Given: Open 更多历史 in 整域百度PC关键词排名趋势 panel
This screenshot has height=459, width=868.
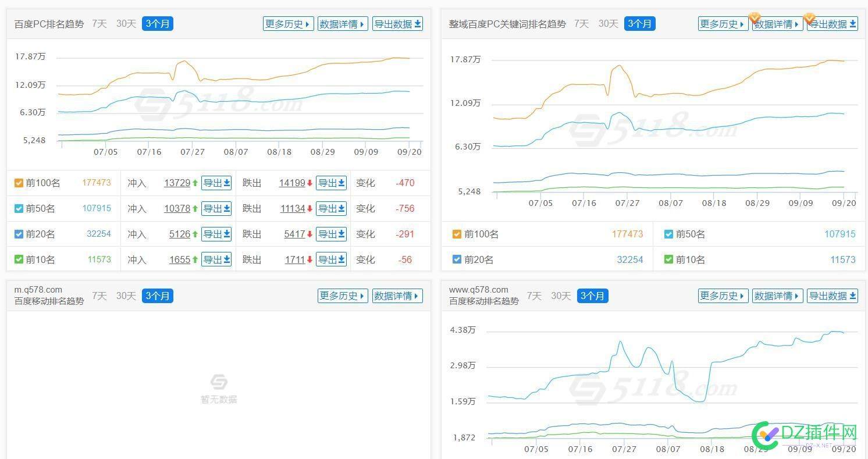Looking at the screenshot, I should [x=723, y=24].
